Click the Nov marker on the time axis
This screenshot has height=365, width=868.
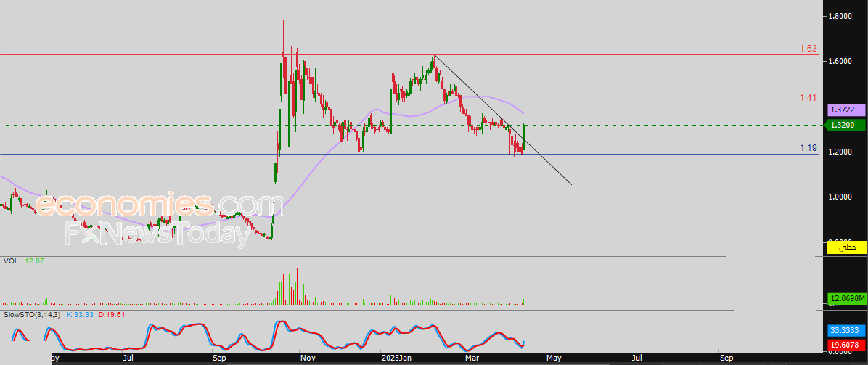pyautogui.click(x=308, y=358)
